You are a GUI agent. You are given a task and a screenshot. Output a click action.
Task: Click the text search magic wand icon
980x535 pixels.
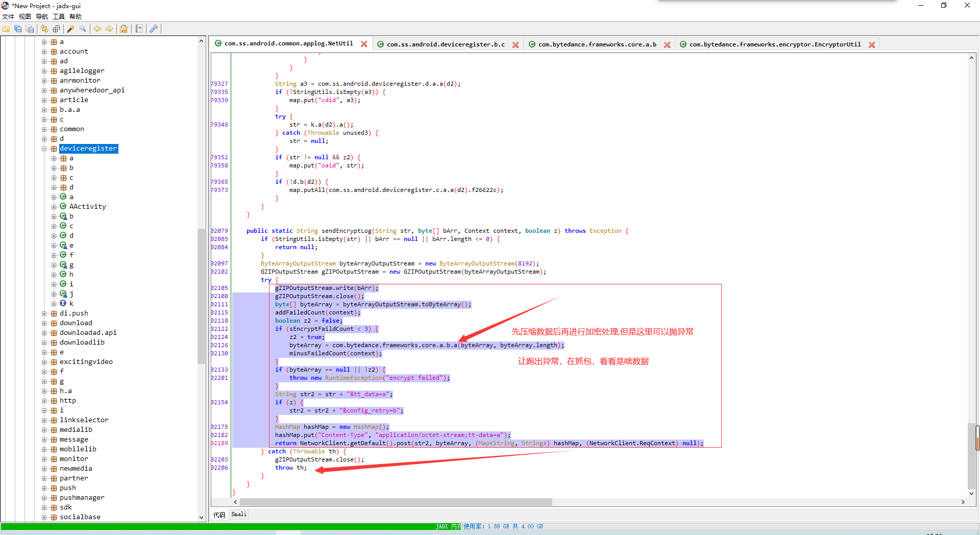click(x=70, y=29)
